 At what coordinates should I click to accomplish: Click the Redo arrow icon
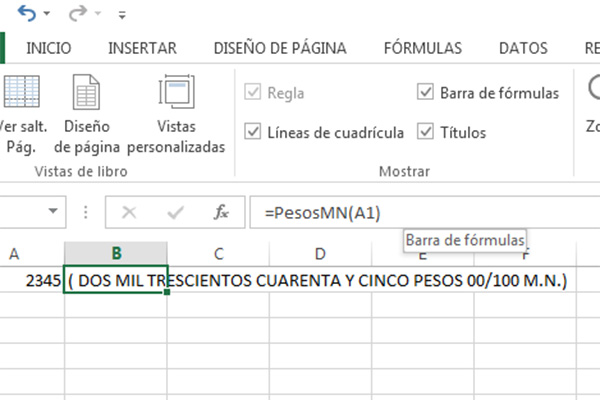coord(77,14)
